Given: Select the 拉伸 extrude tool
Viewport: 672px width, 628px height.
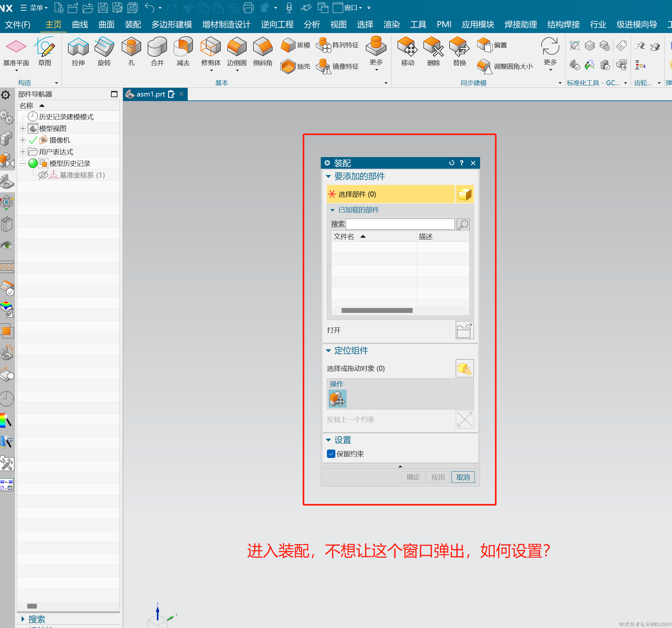Looking at the screenshot, I should (x=78, y=51).
